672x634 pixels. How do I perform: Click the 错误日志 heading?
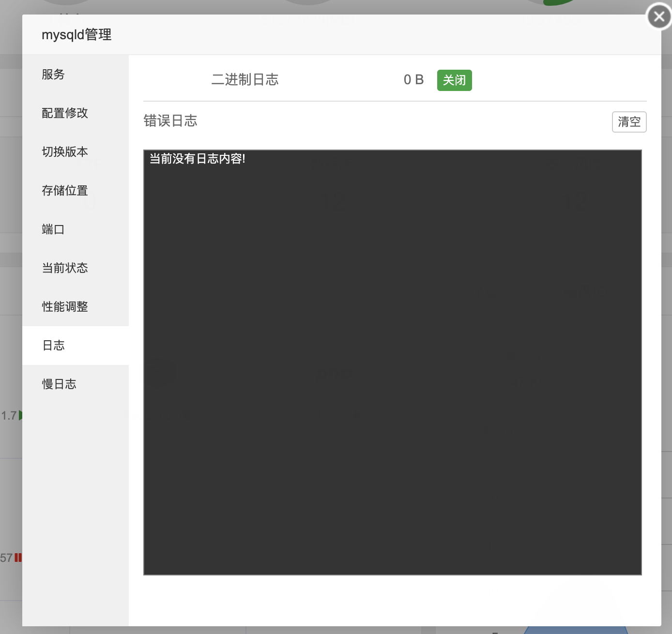pos(170,121)
